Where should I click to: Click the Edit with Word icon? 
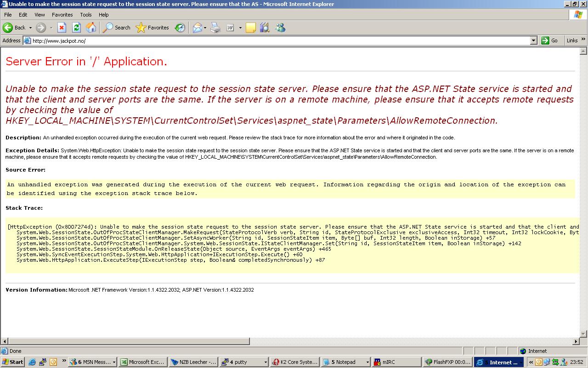tap(230, 28)
